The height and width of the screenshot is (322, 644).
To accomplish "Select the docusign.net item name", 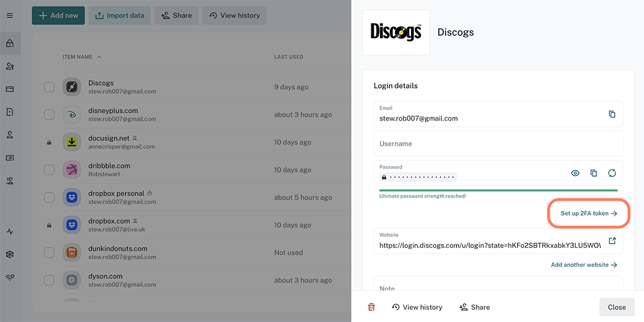I will point(109,138).
